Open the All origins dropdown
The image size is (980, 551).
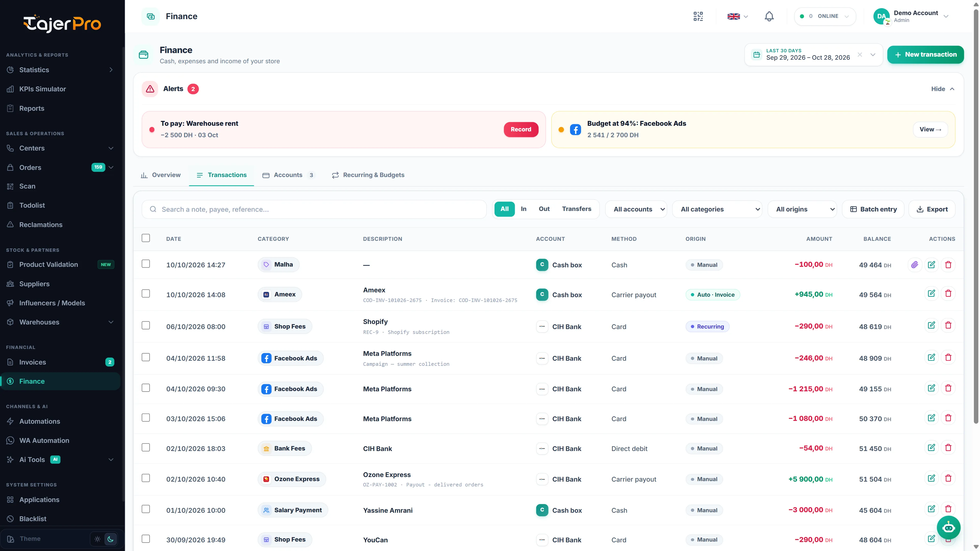point(802,209)
